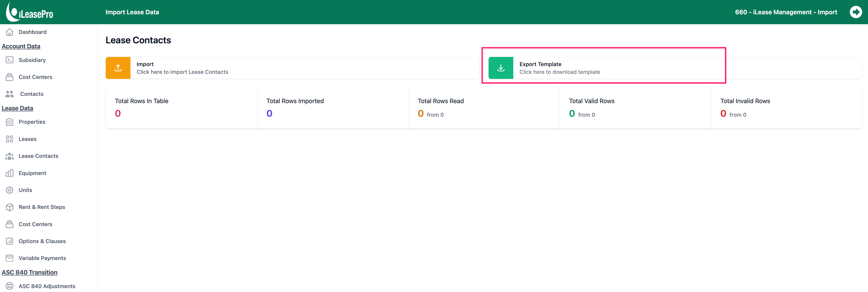Click the Properties building icon
The height and width of the screenshot is (292, 868).
9,122
